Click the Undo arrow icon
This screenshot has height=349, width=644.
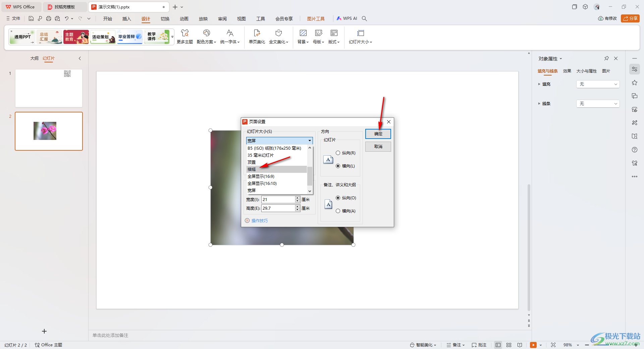click(67, 18)
